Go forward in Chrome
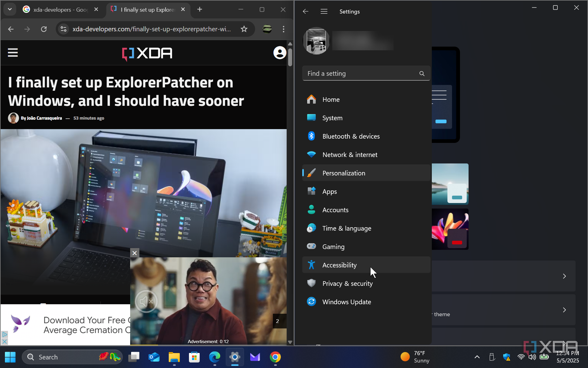 (27, 29)
